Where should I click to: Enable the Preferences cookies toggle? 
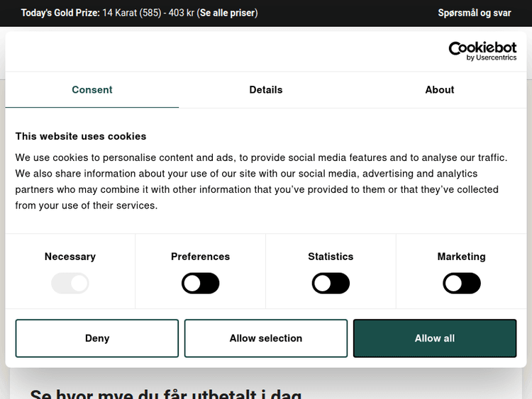(x=200, y=283)
